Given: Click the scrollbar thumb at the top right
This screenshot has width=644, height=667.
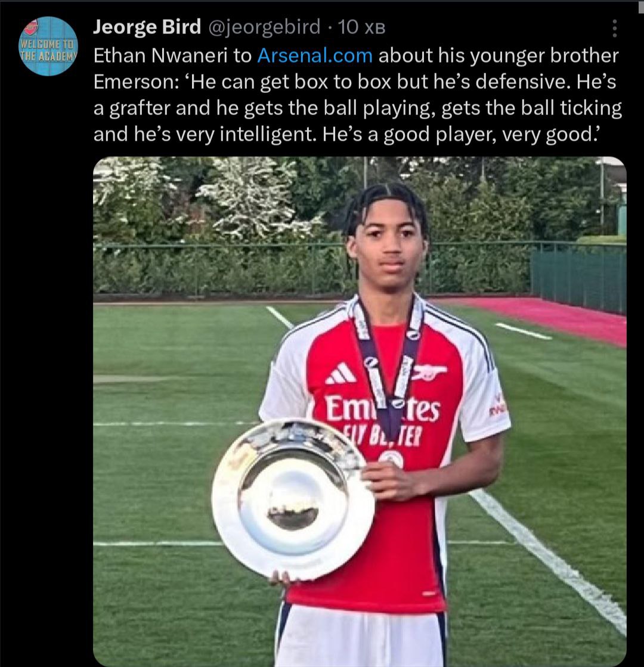Looking at the screenshot, I should (640, 7).
